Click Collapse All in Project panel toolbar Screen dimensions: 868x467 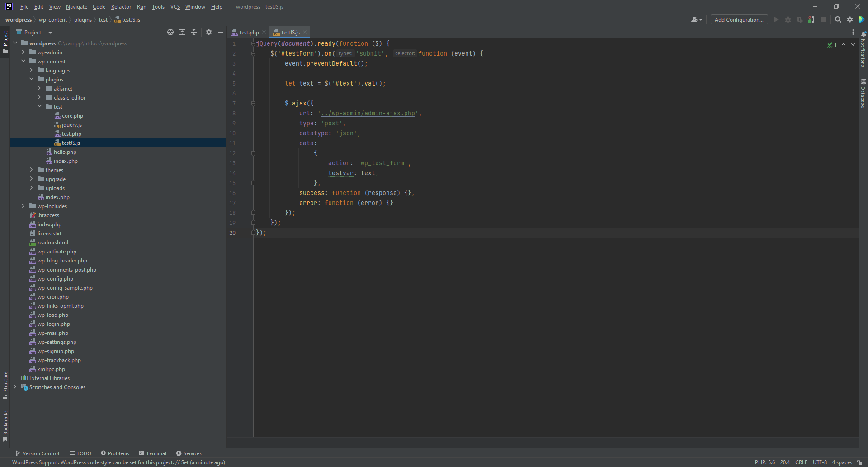point(194,32)
